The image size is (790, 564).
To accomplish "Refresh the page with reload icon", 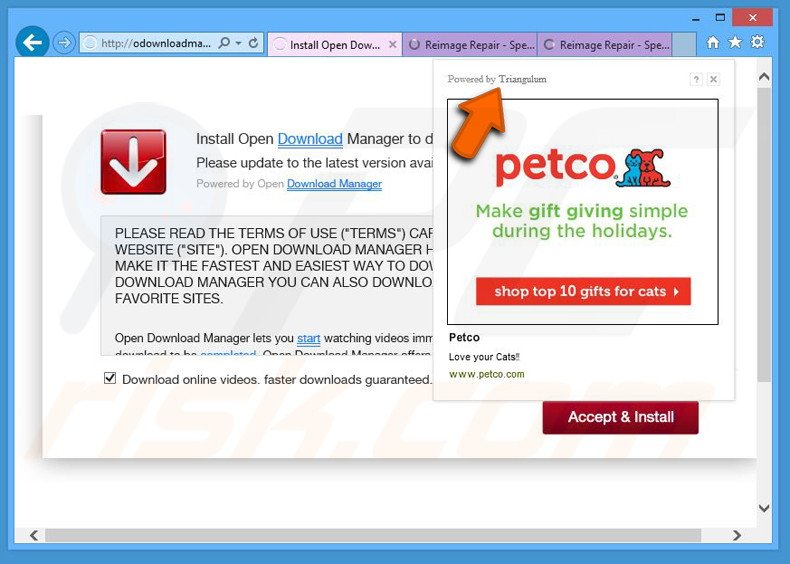I will tap(253, 43).
